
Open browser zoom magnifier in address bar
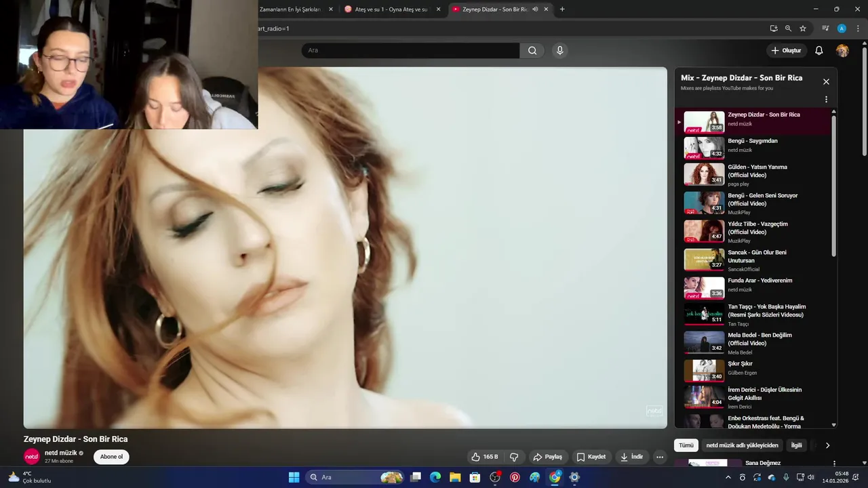pos(788,28)
